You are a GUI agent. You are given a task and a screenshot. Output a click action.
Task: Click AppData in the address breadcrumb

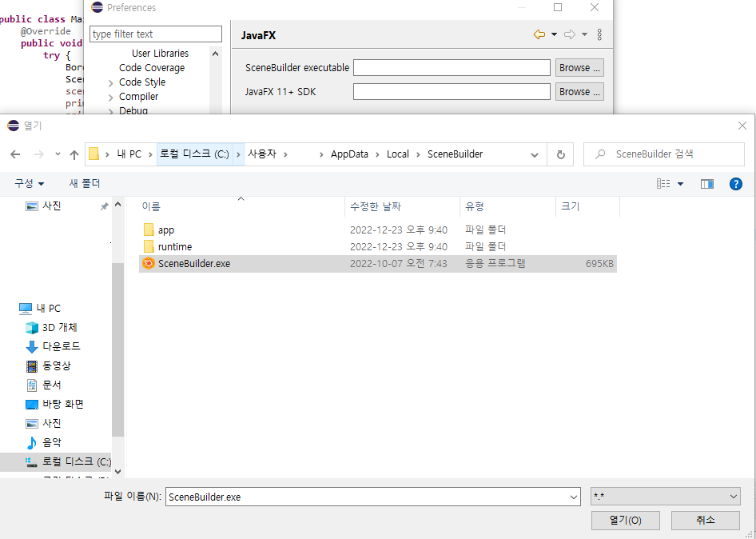(349, 154)
